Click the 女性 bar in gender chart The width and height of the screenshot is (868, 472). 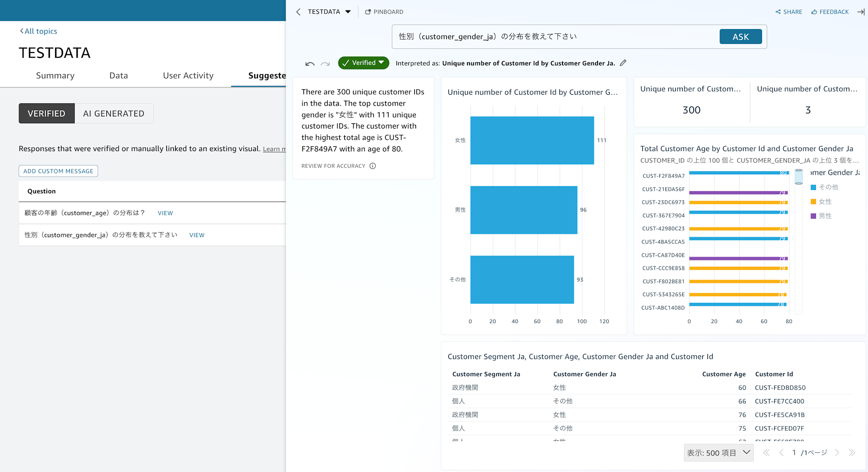click(532, 140)
